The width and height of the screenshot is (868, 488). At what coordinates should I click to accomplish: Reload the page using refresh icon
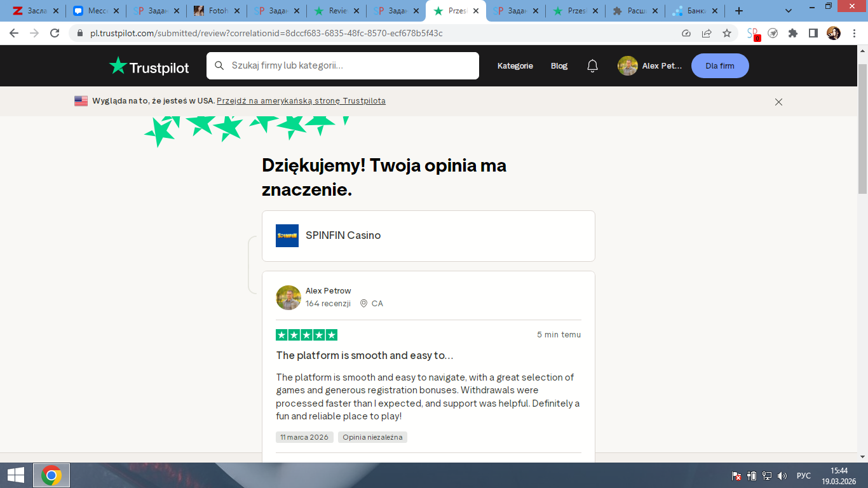[55, 33]
